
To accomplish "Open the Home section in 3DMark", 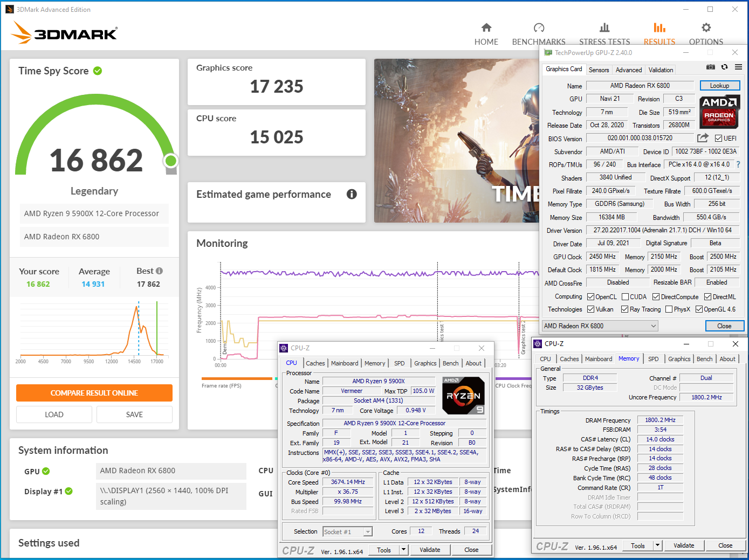I will coord(486,34).
